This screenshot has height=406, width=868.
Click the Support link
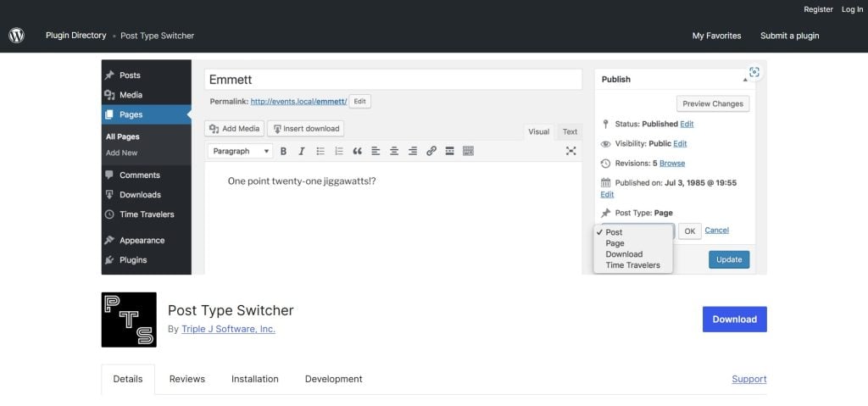pyautogui.click(x=748, y=379)
